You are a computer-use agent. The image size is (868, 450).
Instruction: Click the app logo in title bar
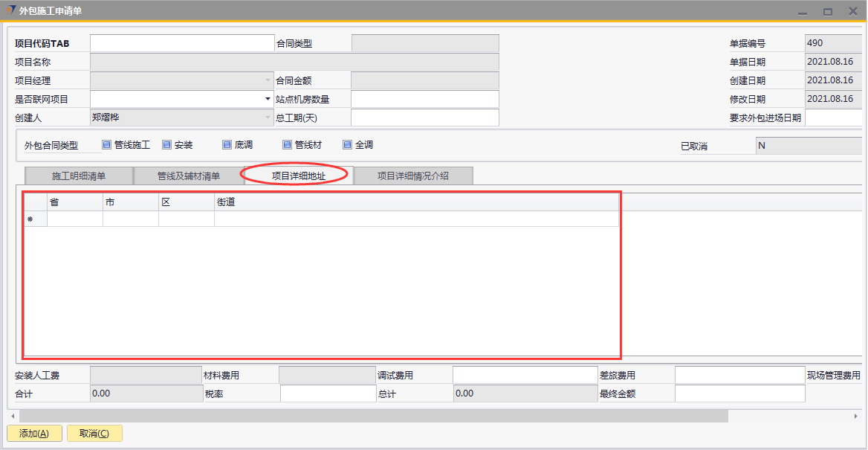pyautogui.click(x=10, y=10)
